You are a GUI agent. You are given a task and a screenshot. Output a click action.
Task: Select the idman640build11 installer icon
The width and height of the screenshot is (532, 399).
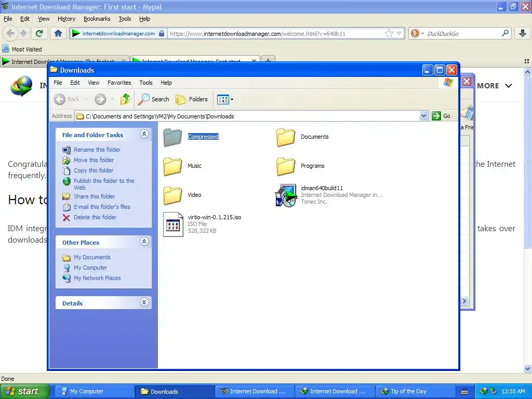(286, 195)
